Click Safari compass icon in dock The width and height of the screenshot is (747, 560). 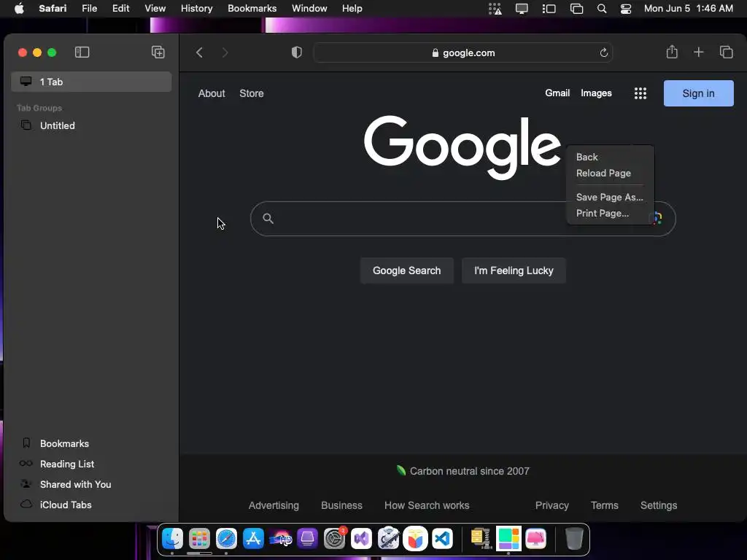[x=226, y=539]
